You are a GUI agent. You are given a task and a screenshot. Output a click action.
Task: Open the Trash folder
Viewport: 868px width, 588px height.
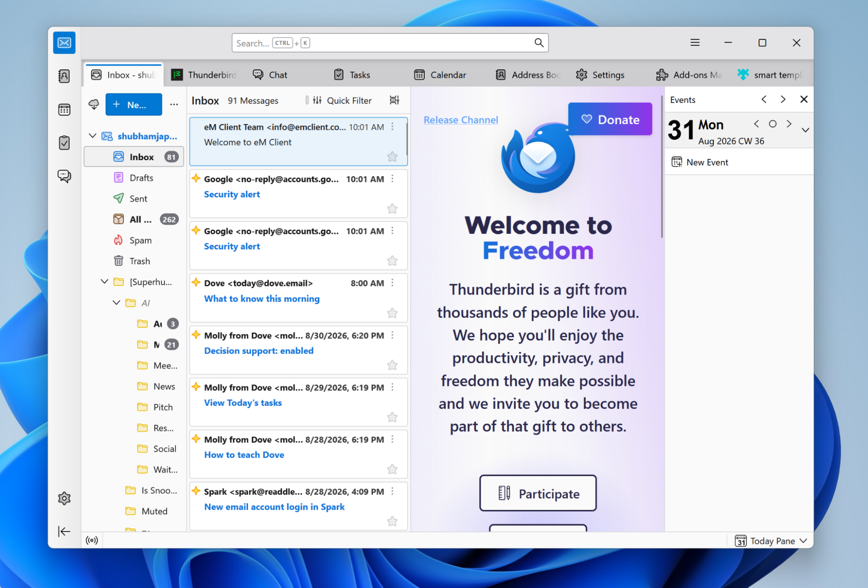[134, 261]
